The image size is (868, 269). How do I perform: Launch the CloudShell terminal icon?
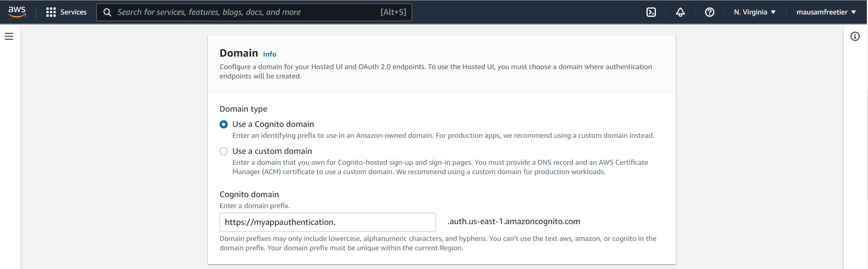click(x=651, y=12)
